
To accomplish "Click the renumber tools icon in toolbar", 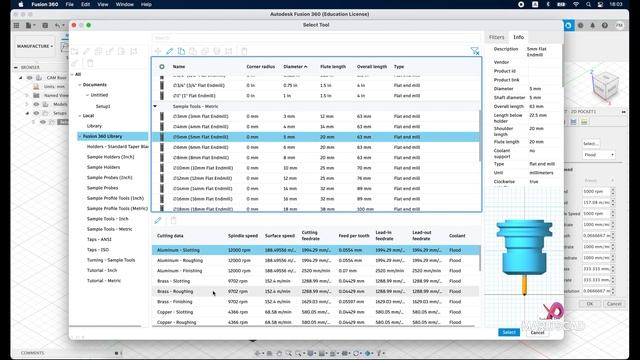I will (x=229, y=51).
